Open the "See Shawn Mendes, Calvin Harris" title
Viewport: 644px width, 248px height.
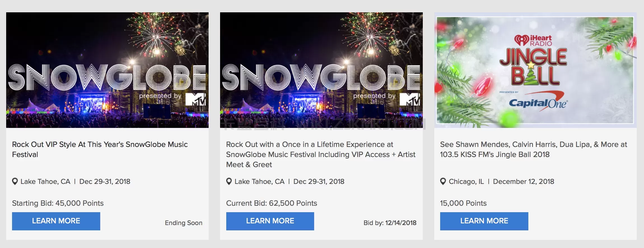[533, 149]
